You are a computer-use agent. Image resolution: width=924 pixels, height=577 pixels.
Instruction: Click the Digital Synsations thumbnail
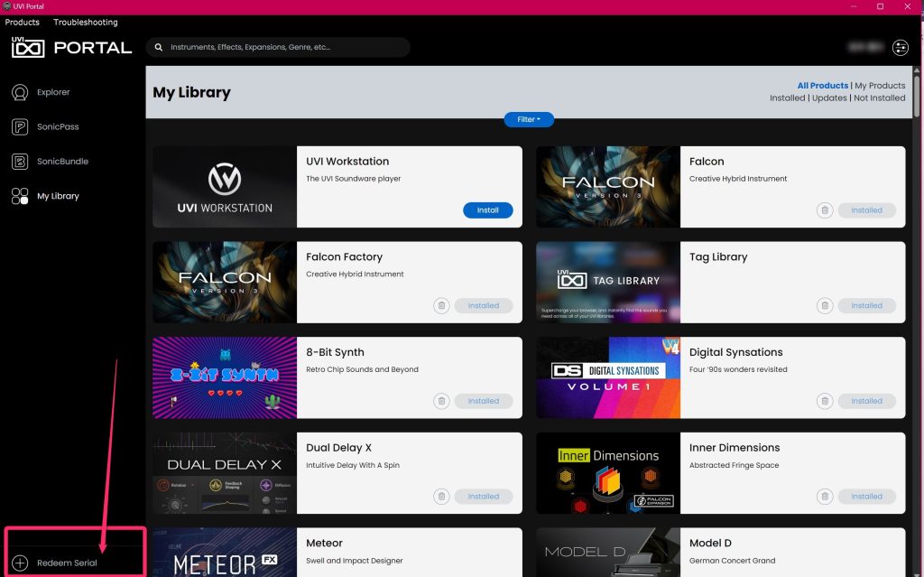click(x=608, y=377)
